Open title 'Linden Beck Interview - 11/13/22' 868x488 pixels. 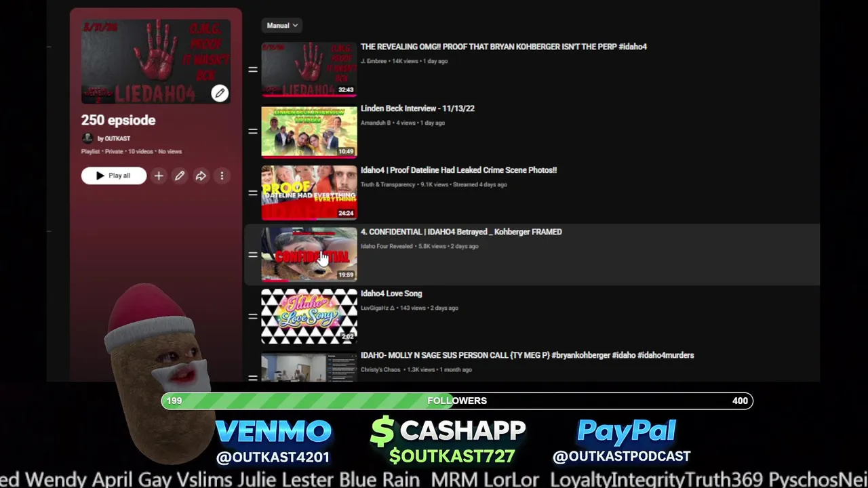tap(418, 108)
